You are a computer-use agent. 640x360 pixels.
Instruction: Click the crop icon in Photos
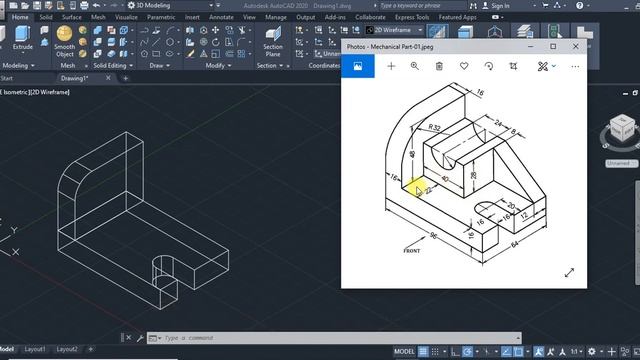pos(513,66)
